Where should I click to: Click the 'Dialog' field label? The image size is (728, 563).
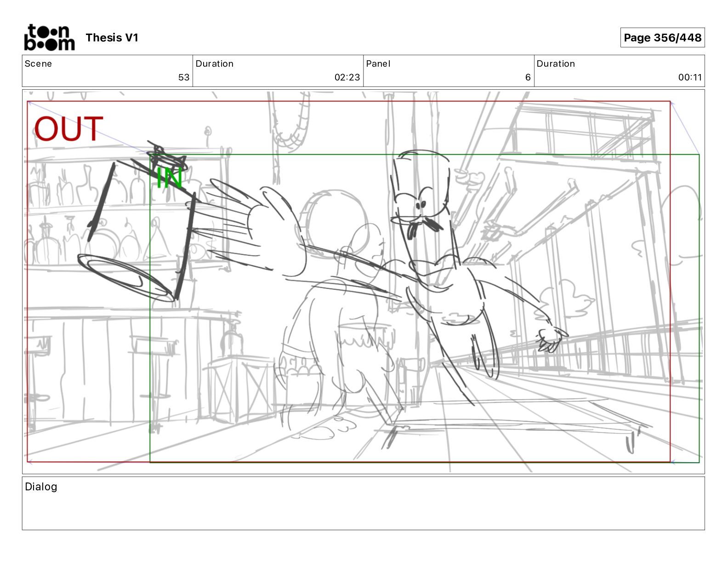pos(41,487)
